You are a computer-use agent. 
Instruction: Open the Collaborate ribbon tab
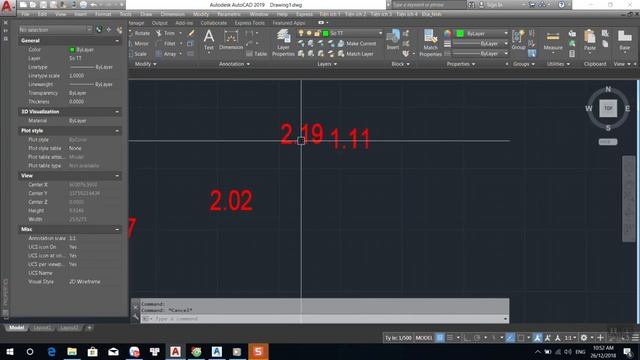tap(213, 23)
